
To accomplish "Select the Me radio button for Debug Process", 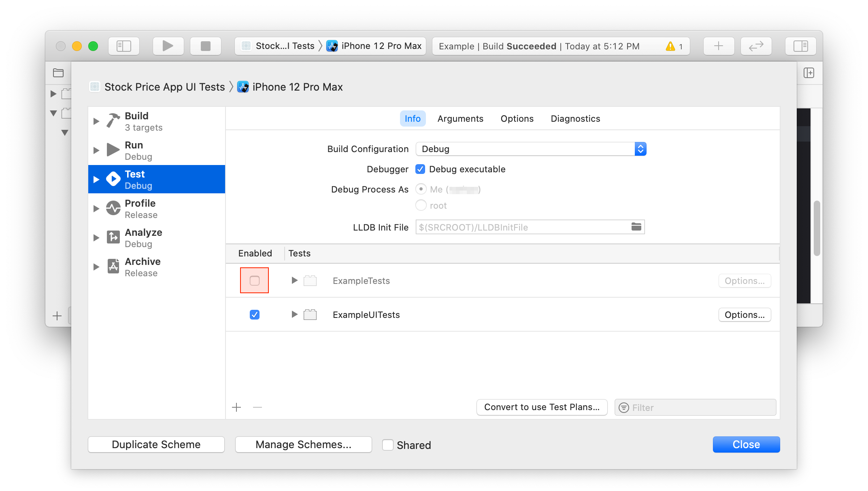I will click(x=421, y=189).
